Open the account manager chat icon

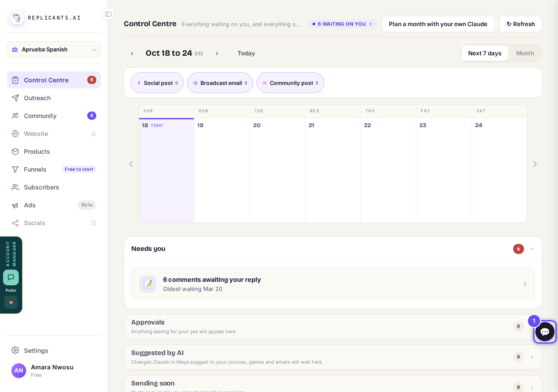[x=11, y=277]
